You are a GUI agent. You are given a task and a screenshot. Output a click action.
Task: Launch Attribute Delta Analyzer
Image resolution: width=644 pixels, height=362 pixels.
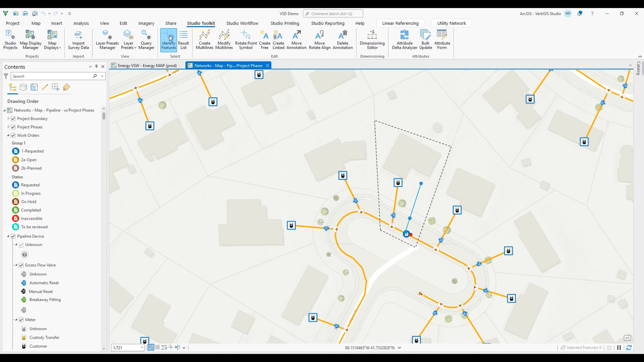point(405,40)
